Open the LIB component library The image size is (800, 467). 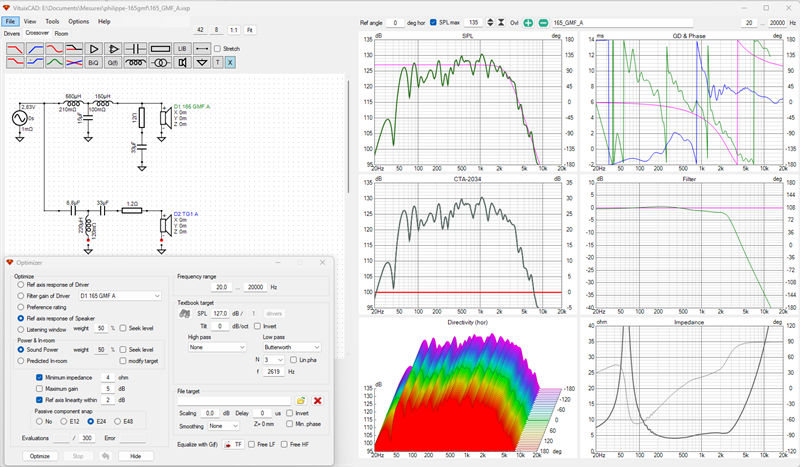click(x=182, y=49)
